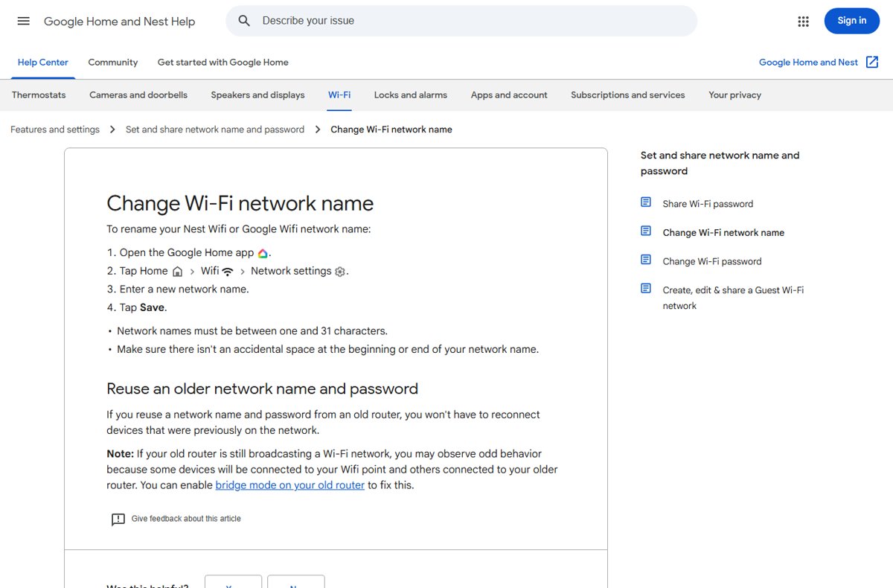Click the Wifi signal icon in step 2
893x588 pixels.
(228, 272)
